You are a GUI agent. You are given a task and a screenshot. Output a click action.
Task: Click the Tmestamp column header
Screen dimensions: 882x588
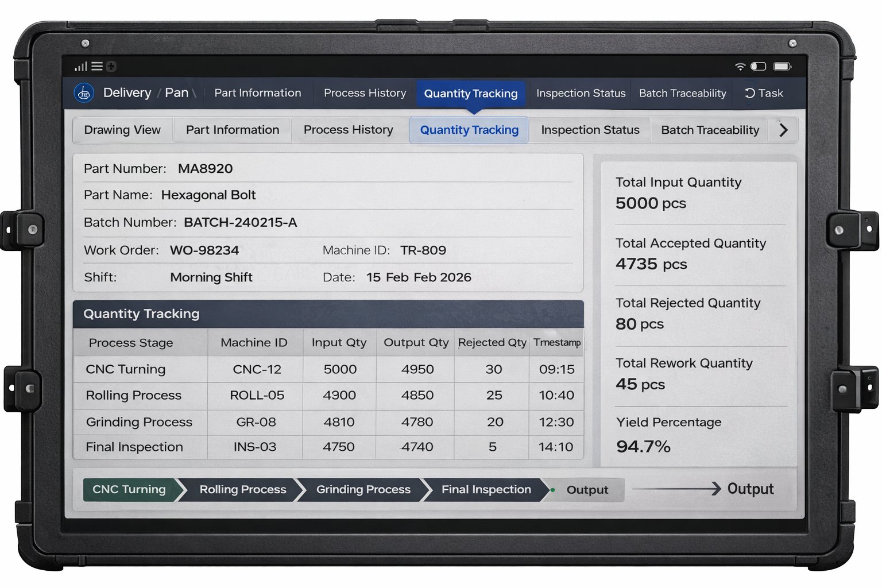click(x=557, y=343)
